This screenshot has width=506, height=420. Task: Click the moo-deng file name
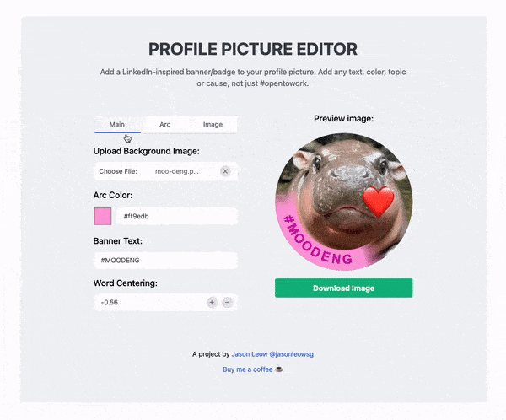click(x=177, y=171)
